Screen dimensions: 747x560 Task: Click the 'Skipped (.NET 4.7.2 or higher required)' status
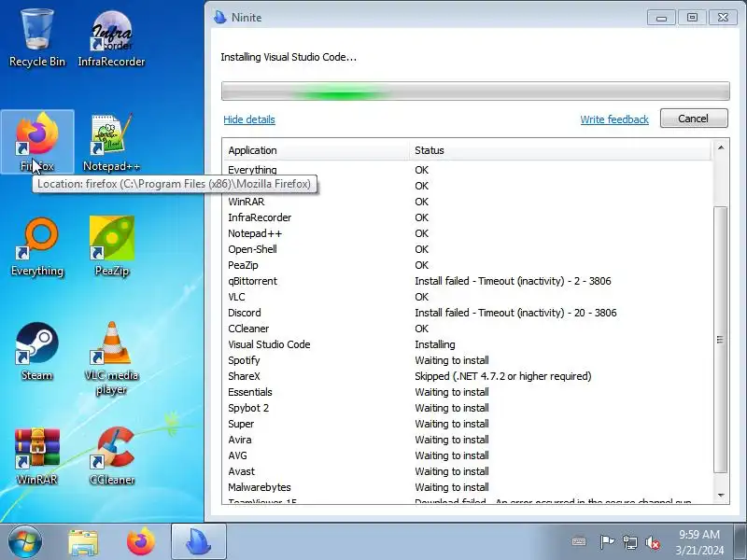pyautogui.click(x=503, y=376)
